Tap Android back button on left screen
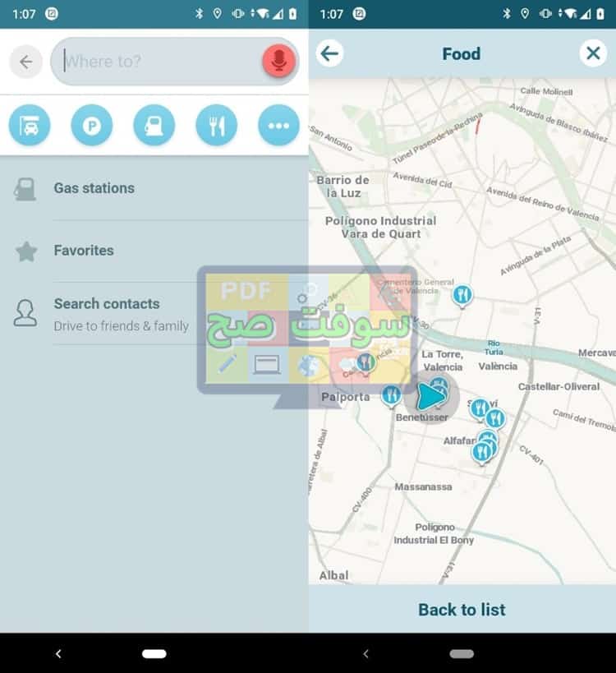This screenshot has width=616, height=673. pyautogui.click(x=58, y=653)
